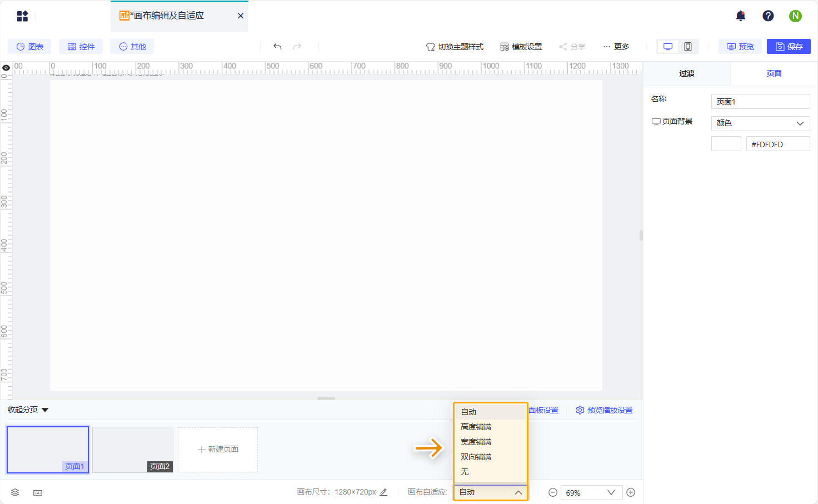
Task: Select the 页面2 thumbnail
Action: point(133,450)
